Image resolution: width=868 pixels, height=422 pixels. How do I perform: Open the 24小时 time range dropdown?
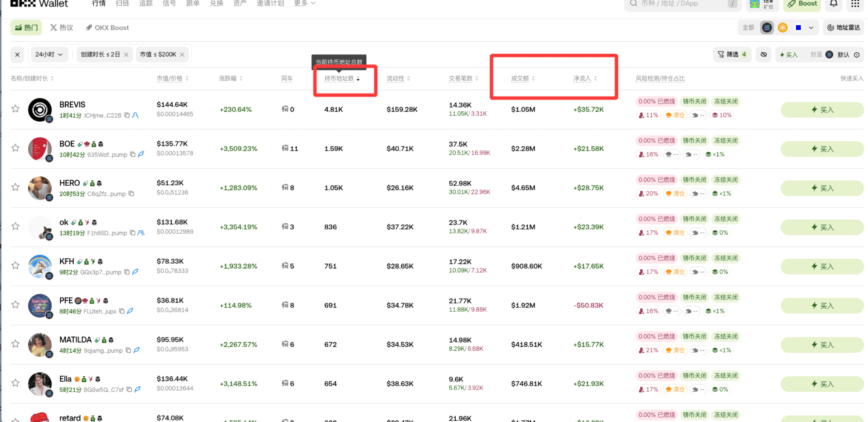tap(49, 55)
